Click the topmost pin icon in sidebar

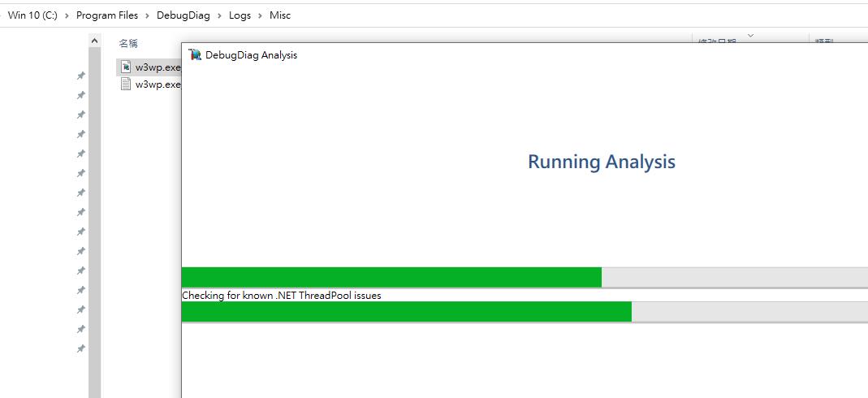point(81,76)
